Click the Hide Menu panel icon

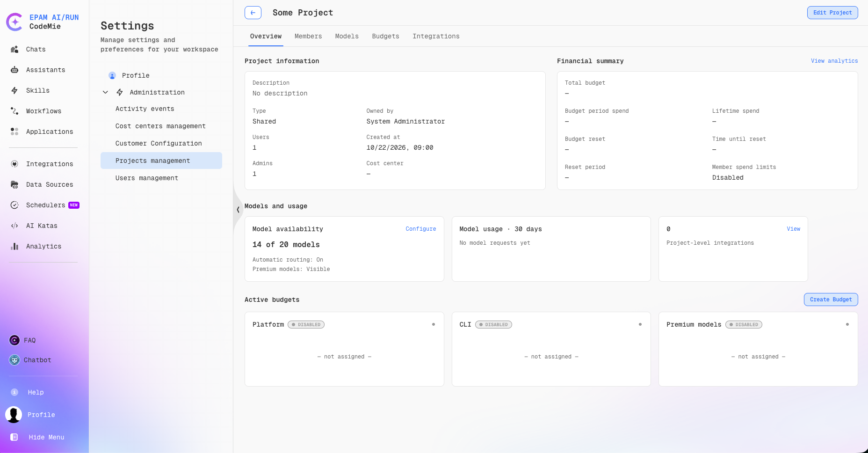pyautogui.click(x=14, y=437)
